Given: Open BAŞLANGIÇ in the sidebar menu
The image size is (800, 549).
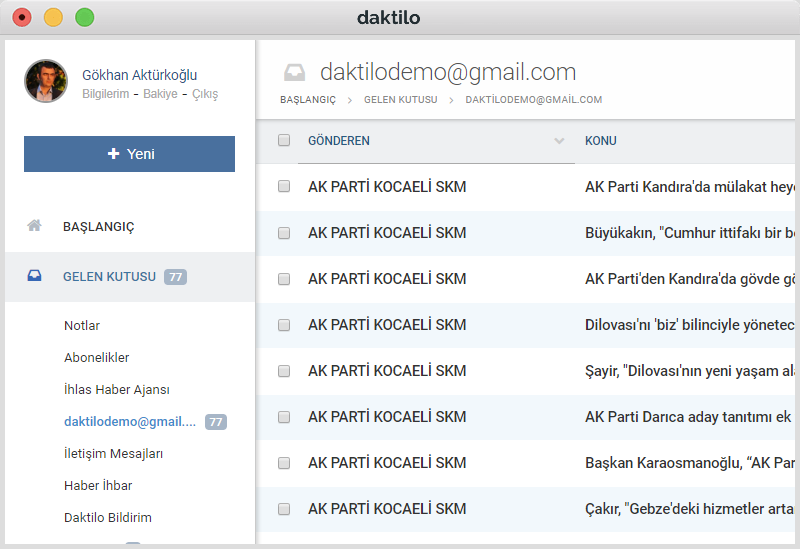Looking at the screenshot, I should click(98, 227).
